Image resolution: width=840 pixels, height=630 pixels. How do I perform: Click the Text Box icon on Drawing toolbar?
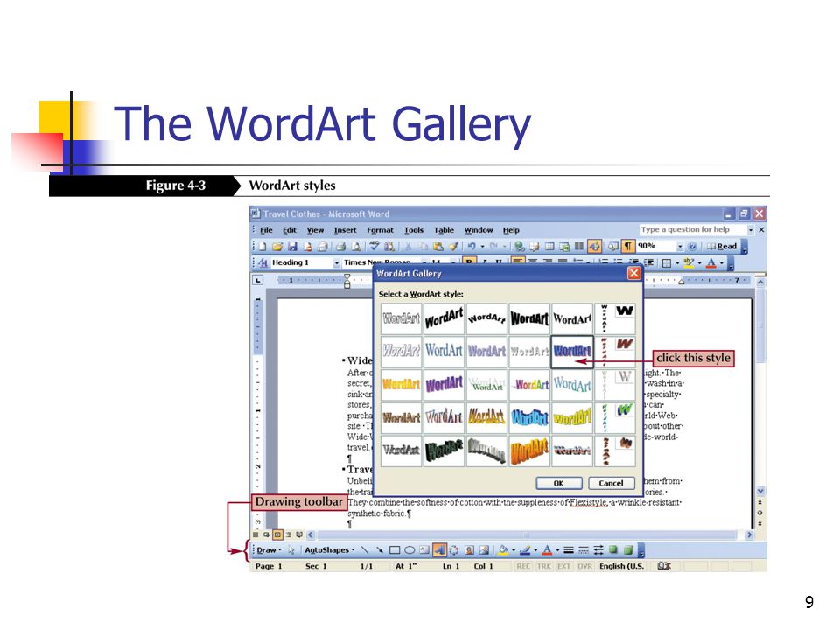coord(424,550)
